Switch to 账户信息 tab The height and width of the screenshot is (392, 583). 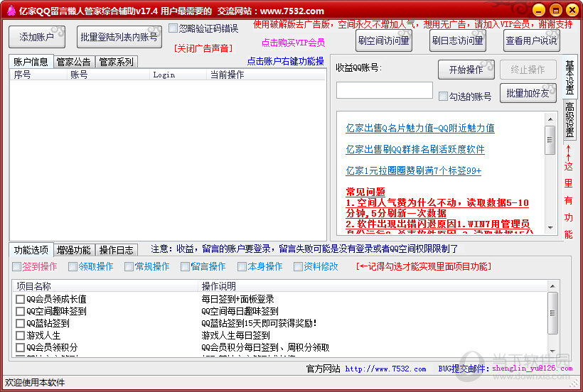click(31, 62)
